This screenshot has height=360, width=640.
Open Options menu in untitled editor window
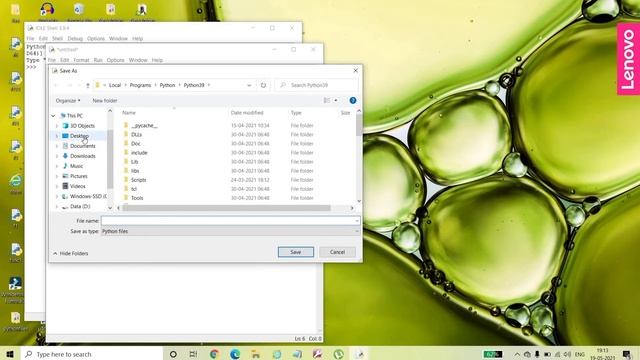coord(116,60)
